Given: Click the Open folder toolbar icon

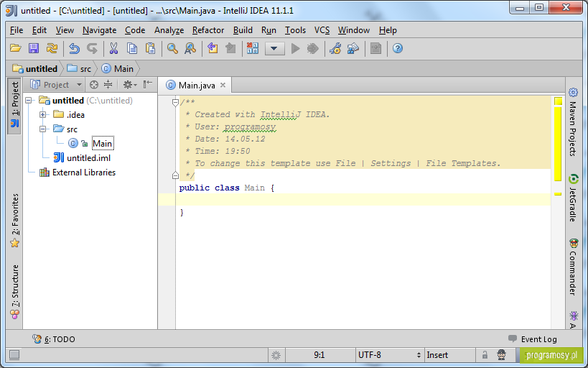Looking at the screenshot, I should (x=15, y=48).
